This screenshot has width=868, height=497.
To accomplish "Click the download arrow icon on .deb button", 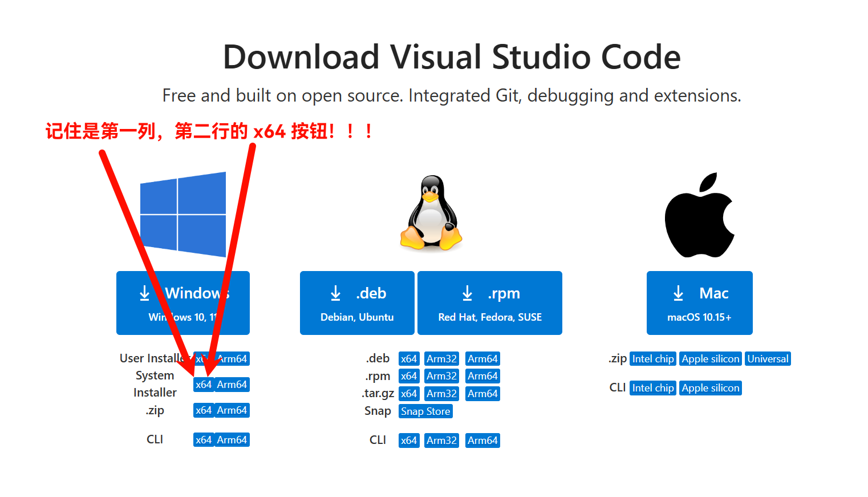I will click(x=335, y=293).
